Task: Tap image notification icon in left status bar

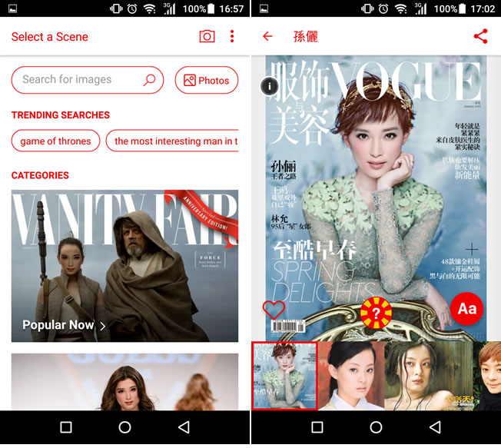Action: [12, 8]
